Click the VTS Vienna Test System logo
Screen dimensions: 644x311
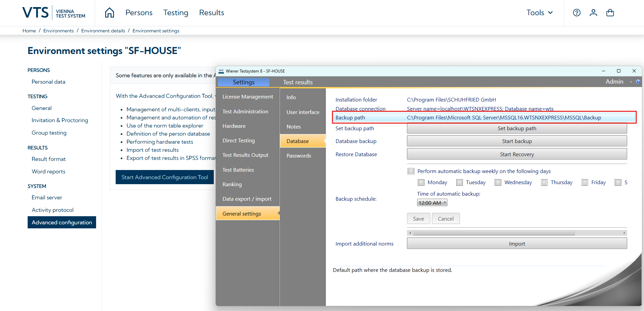click(54, 13)
